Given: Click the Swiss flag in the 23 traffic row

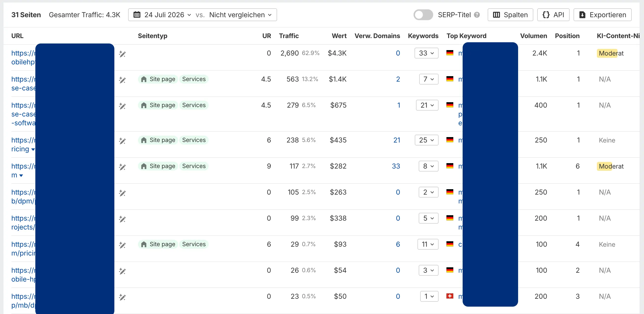Looking at the screenshot, I should (450, 296).
